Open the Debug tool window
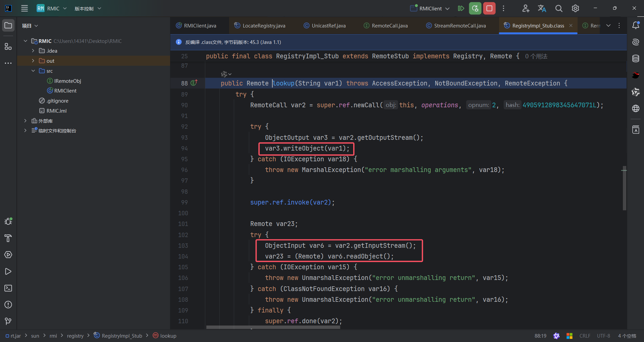Screen dimensions: 644x342 pos(8,221)
